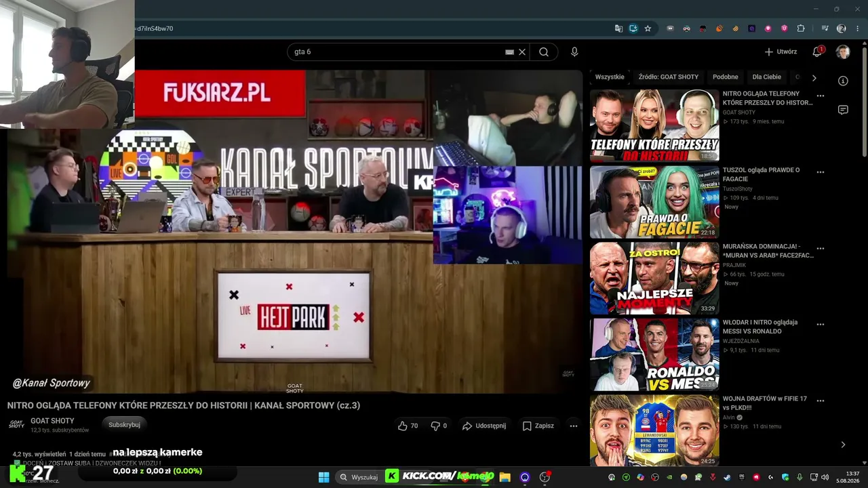Open the Chrome three-dot menu
Image resolution: width=868 pixels, height=488 pixels.
point(858,28)
